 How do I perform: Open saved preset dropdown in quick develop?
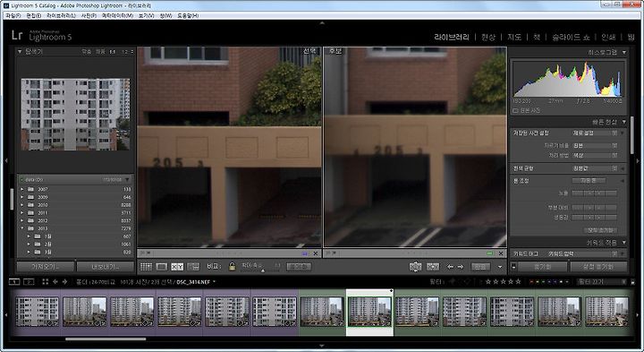(x=595, y=133)
